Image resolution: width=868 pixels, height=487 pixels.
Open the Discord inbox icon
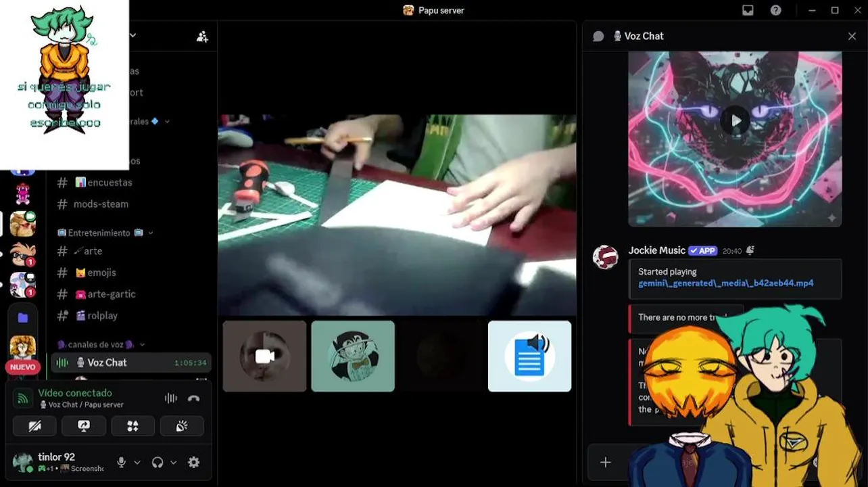pos(748,10)
